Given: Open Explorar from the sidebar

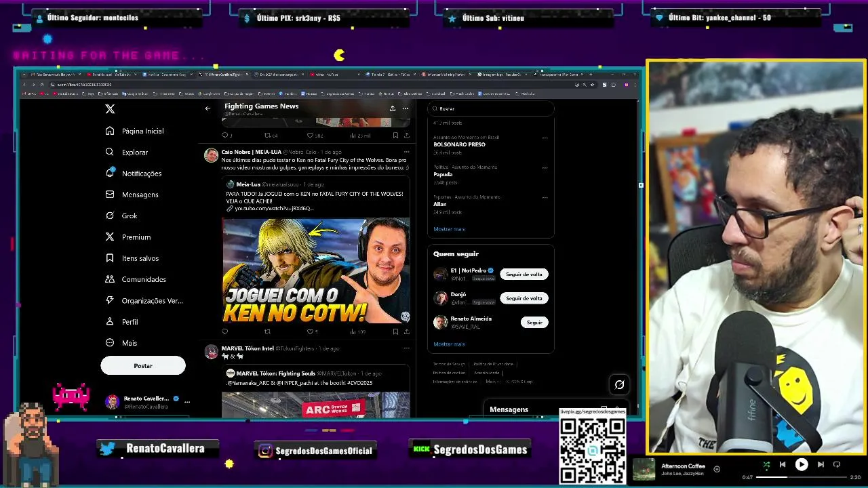Looking at the screenshot, I should tap(127, 152).
